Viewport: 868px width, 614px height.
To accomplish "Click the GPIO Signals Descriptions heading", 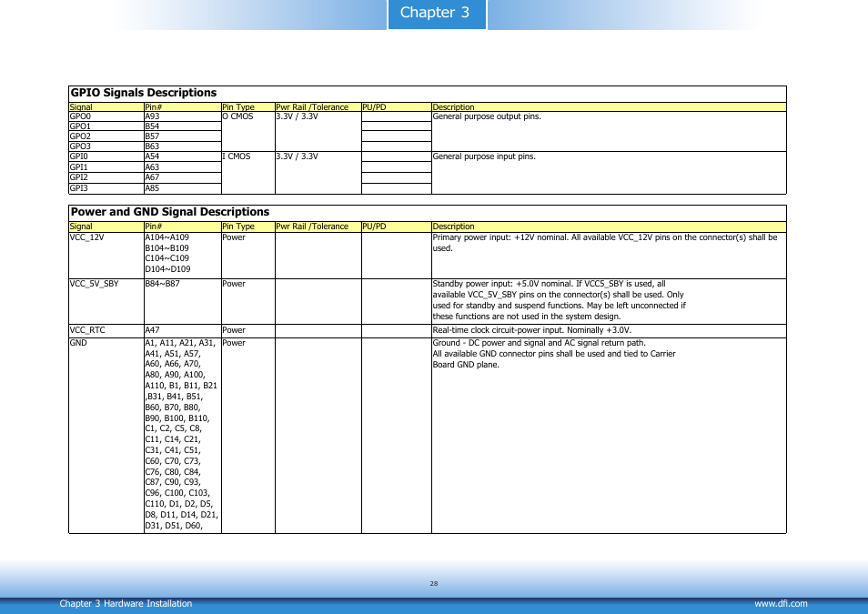I will (144, 93).
